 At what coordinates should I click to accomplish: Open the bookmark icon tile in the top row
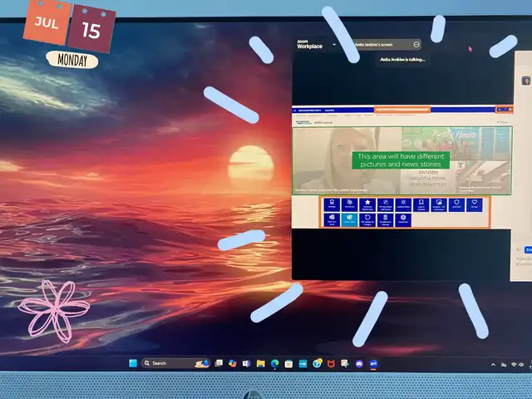click(x=421, y=204)
